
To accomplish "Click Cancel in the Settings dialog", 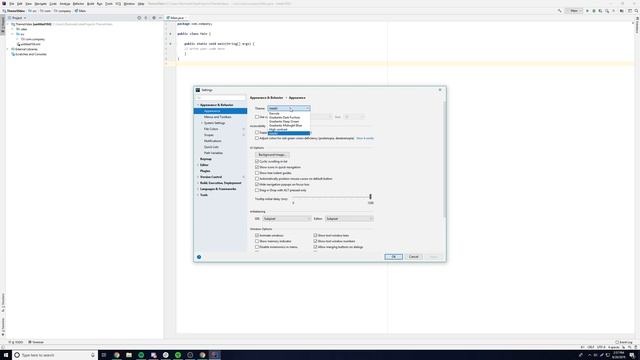I will coord(413,257).
